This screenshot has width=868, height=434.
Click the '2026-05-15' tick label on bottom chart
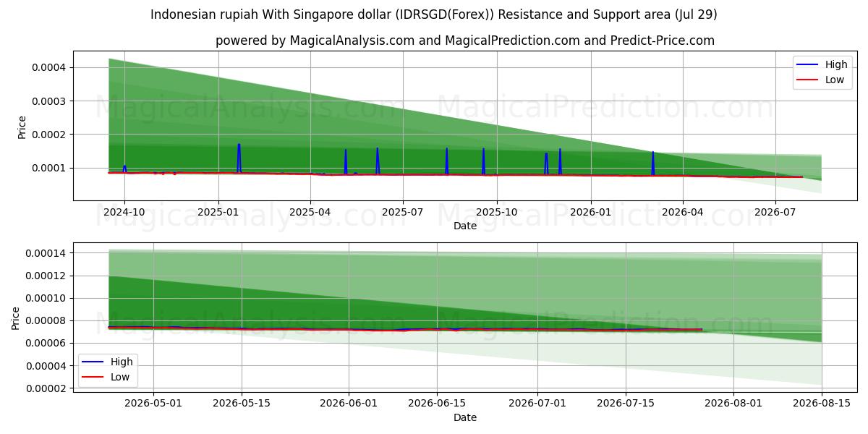point(241,404)
